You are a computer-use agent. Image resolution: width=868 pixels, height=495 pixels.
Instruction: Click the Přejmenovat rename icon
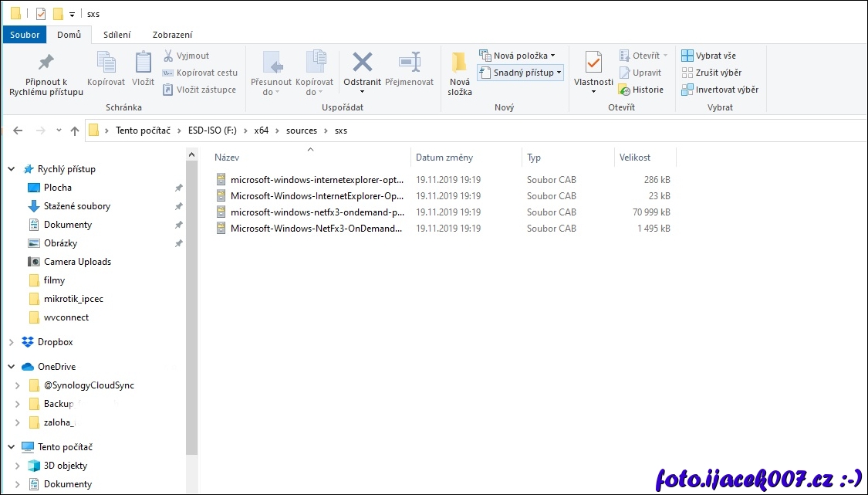(409, 63)
